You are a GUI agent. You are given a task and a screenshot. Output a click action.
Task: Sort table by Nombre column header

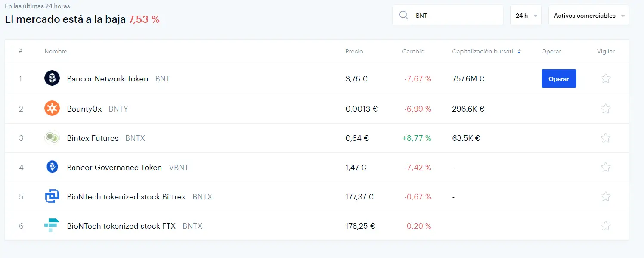[56, 52]
